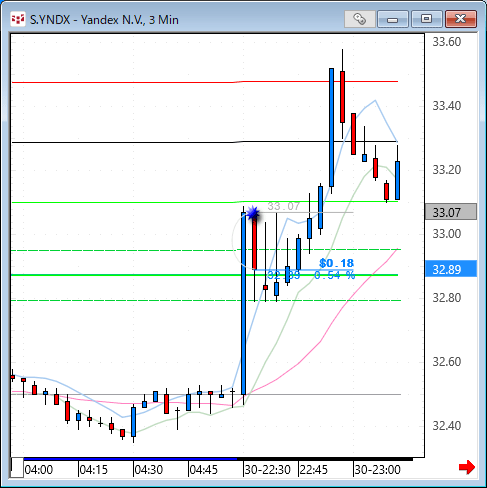Click the 04:45 time axis label
487x488 pixels.
tap(204, 470)
